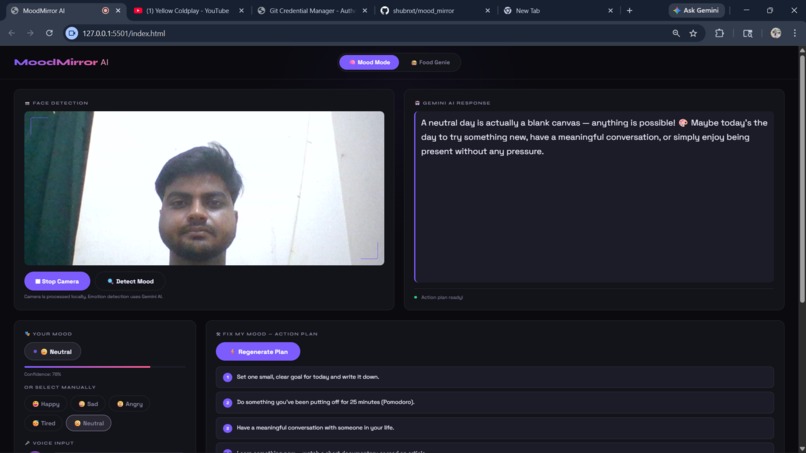Open the browser extensions puzzle icon

click(x=719, y=33)
